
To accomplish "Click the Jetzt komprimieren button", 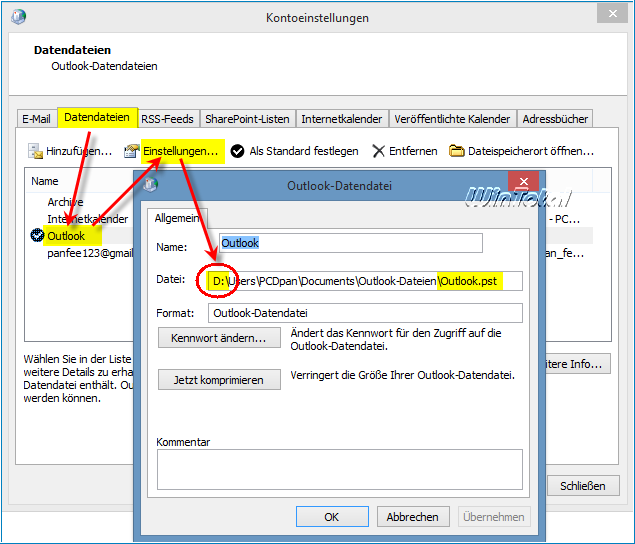I will (x=219, y=380).
